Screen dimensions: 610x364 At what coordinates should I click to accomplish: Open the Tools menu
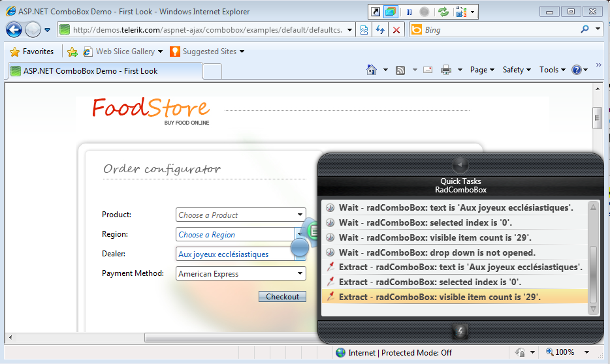point(552,70)
